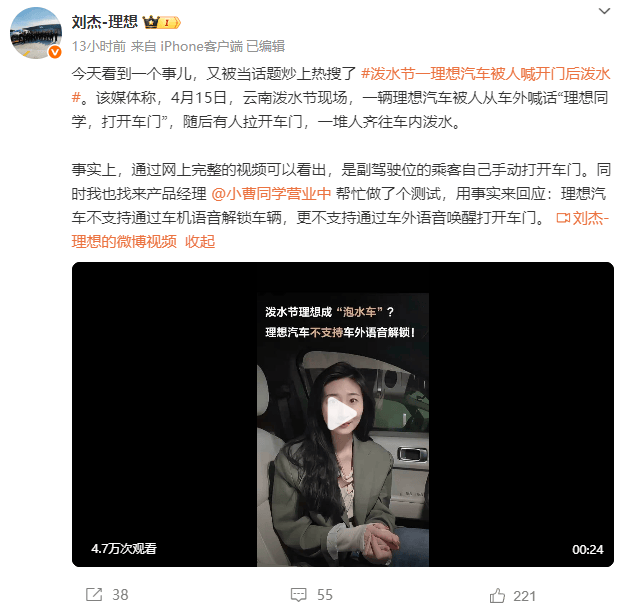This screenshot has height=614, width=626.
Task: Click the 00:24 video duration label
Action: point(587,550)
